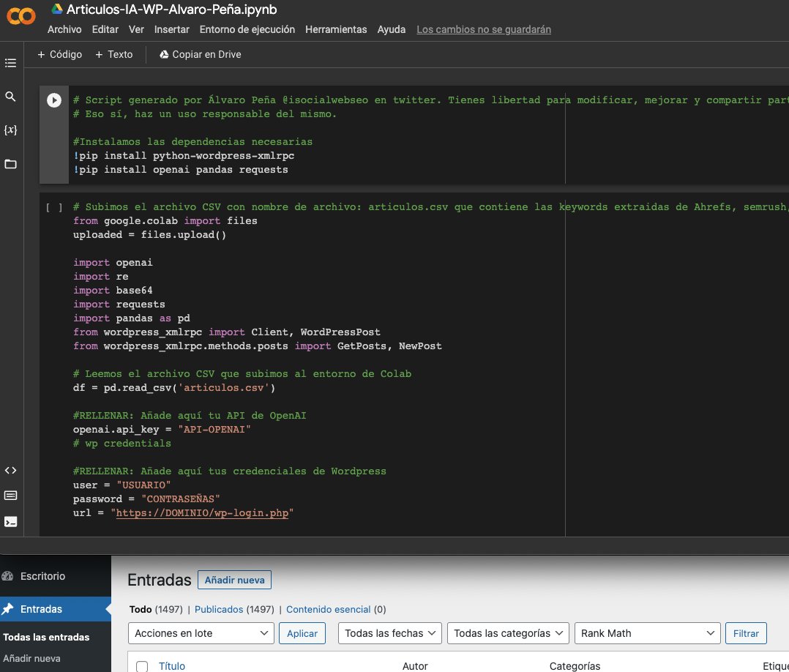Image resolution: width=789 pixels, height=672 pixels.
Task: Open the Ver menu
Action: click(x=136, y=29)
